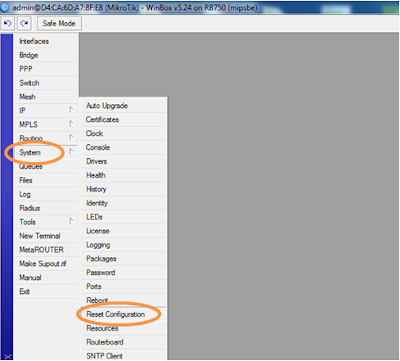400x361 pixels.
Task: Click the WinBox title bar logo icon
Action: click(x=5, y=7)
